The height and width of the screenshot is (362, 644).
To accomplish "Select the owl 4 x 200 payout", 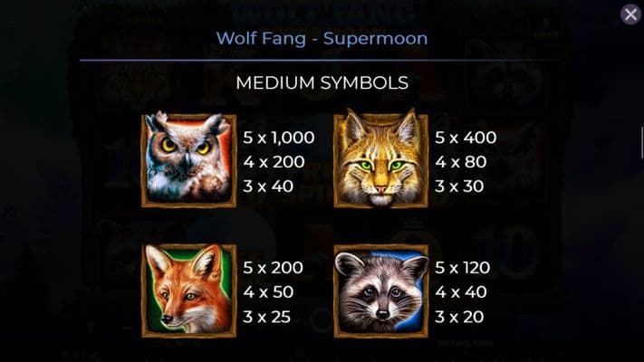I will tap(274, 162).
